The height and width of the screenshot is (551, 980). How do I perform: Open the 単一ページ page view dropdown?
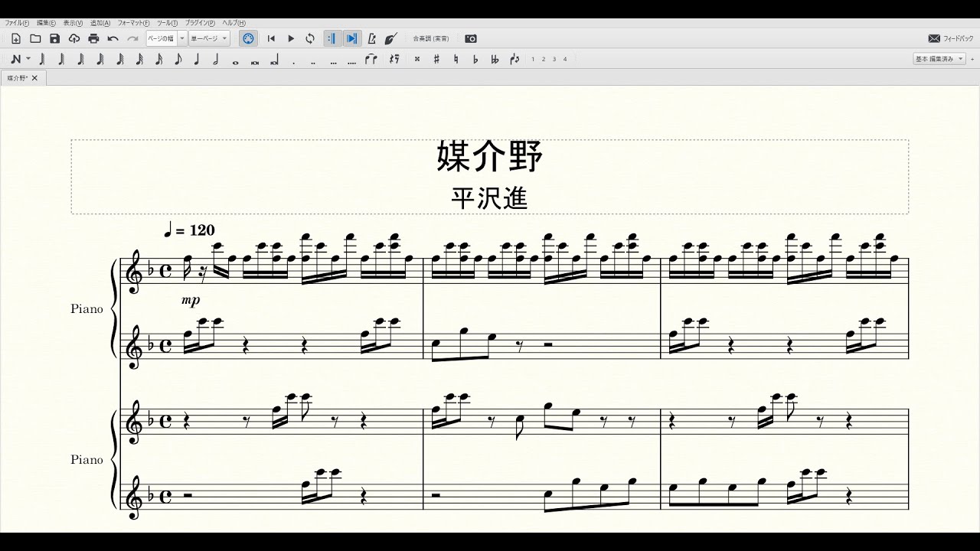tap(209, 38)
